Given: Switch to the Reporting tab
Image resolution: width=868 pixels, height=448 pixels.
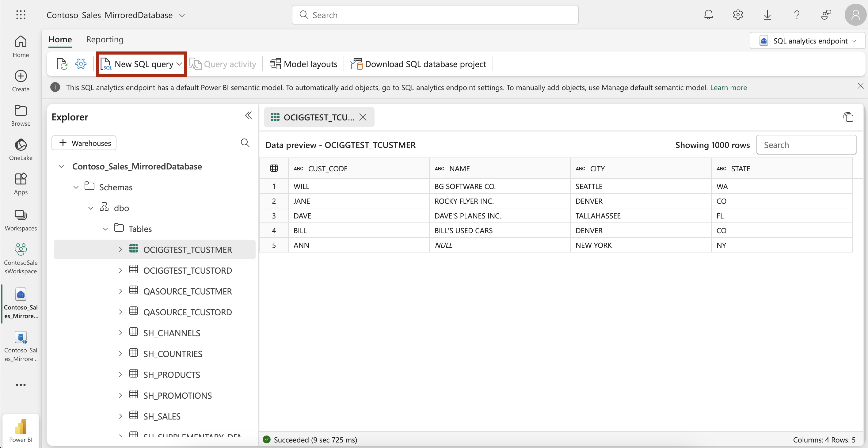Looking at the screenshot, I should click(105, 40).
